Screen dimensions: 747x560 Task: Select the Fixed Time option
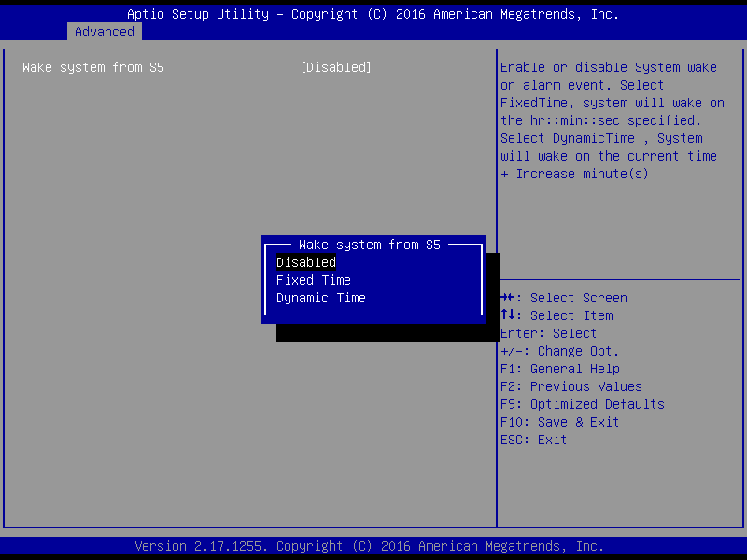pos(314,280)
